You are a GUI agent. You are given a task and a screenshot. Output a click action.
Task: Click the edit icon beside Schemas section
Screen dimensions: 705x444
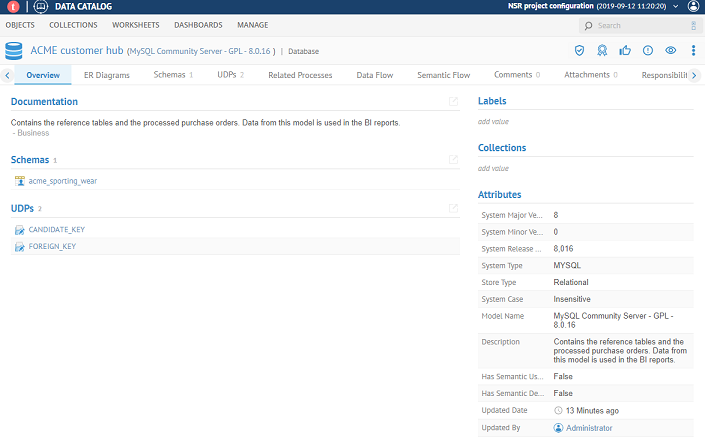pos(454,159)
